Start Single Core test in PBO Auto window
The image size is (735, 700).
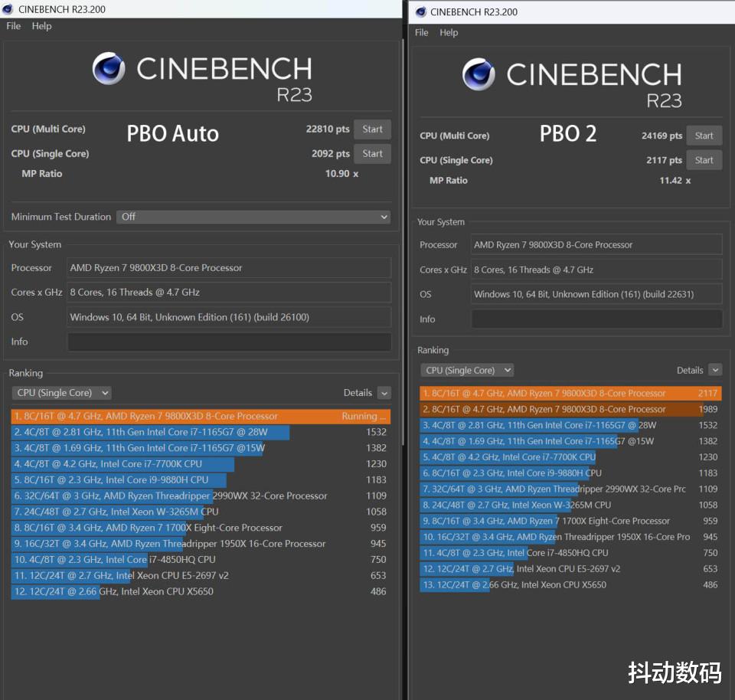pos(372,154)
